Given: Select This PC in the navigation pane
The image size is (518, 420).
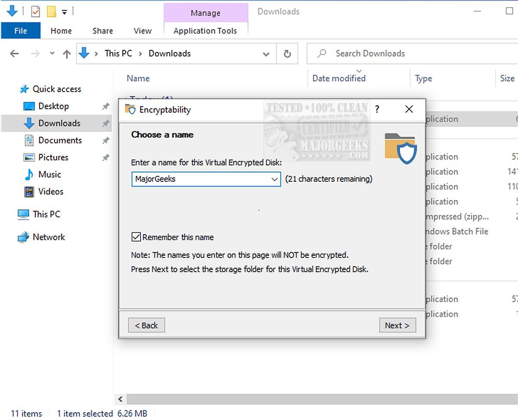Looking at the screenshot, I should click(x=46, y=214).
